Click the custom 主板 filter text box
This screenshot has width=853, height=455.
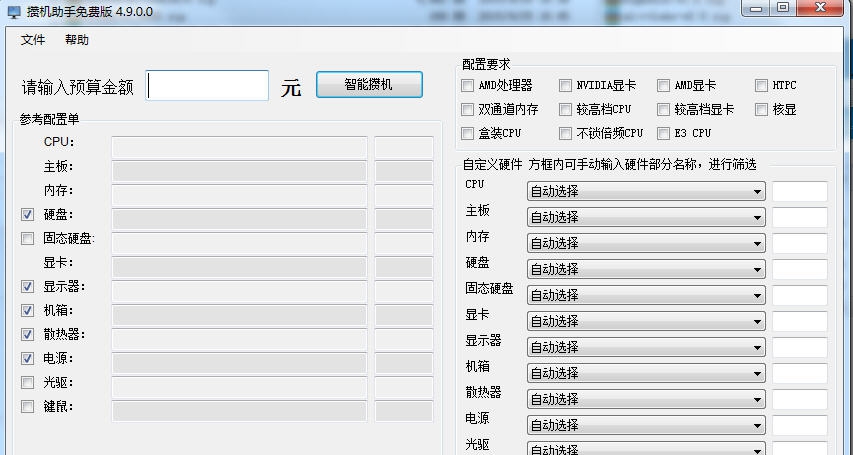pyautogui.click(x=800, y=217)
